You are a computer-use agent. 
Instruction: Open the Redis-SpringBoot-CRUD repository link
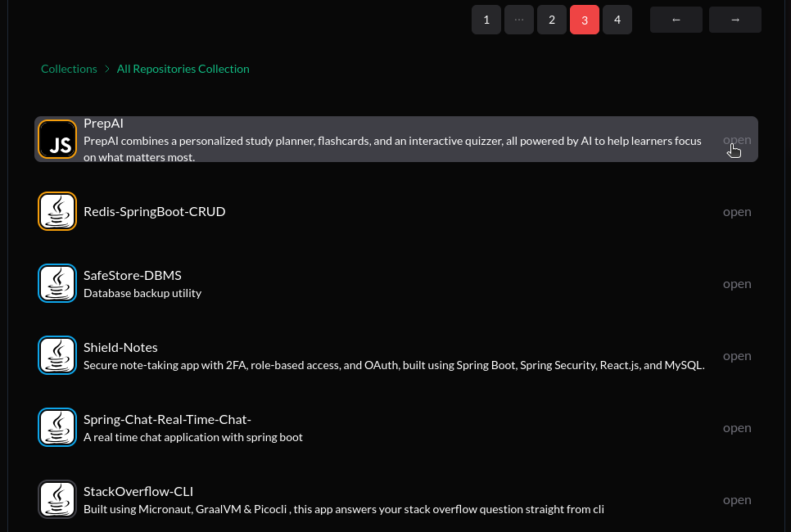tap(737, 212)
